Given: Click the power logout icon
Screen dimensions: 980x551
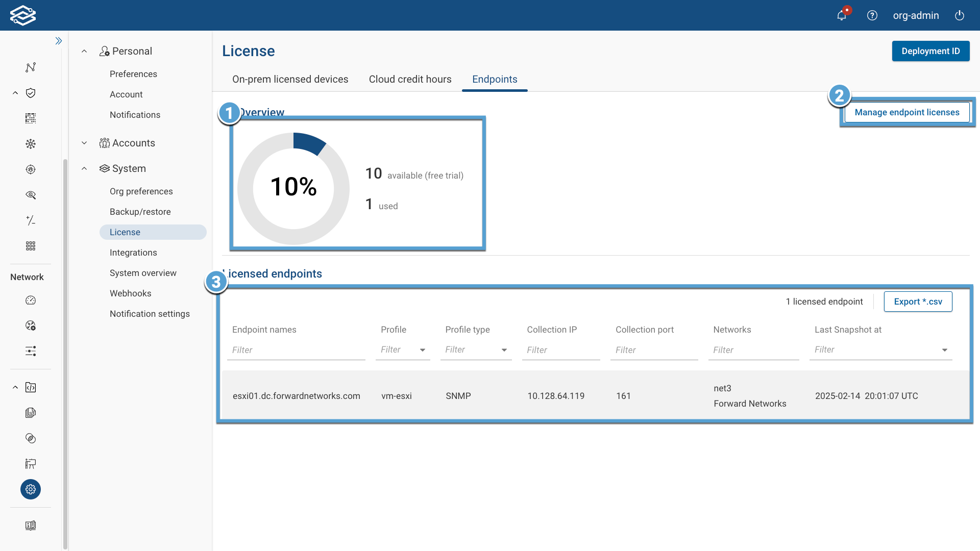Looking at the screenshot, I should point(960,15).
